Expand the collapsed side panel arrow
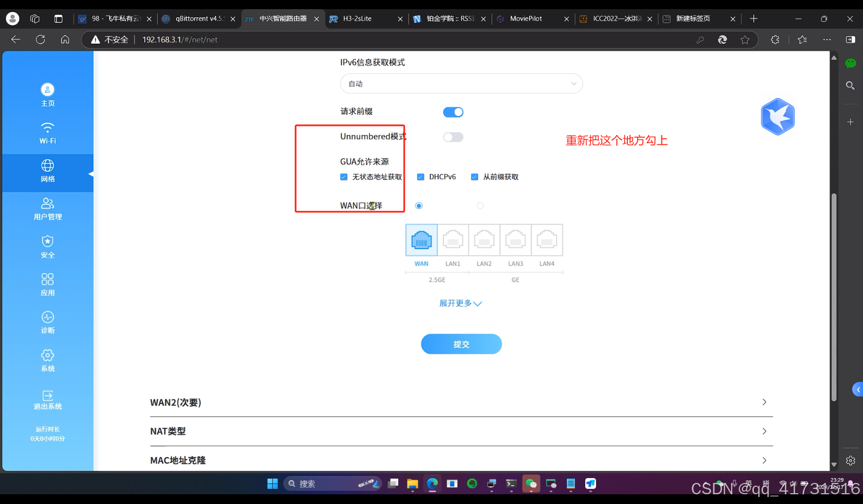863x504 pixels. tap(858, 389)
